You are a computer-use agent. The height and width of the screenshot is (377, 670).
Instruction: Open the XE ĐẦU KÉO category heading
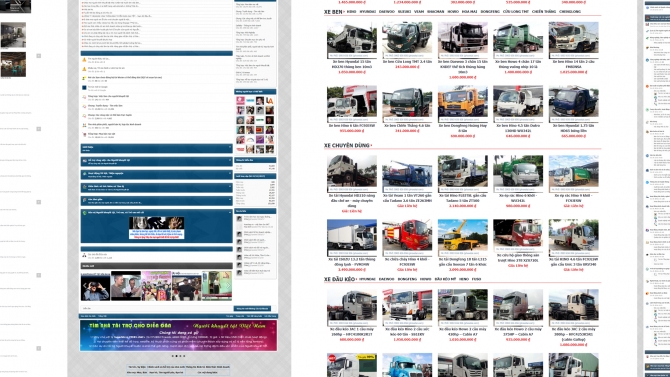pyautogui.click(x=339, y=279)
